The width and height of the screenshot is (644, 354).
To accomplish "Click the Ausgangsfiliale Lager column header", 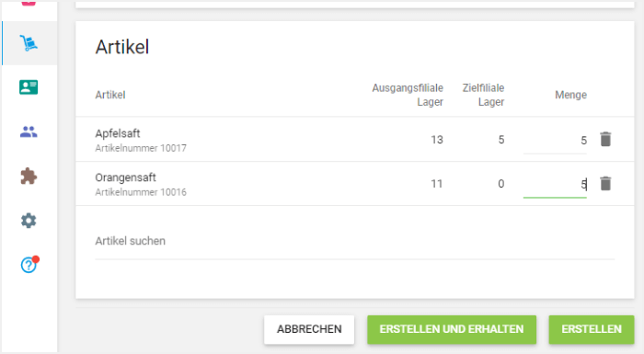I will tap(408, 95).
